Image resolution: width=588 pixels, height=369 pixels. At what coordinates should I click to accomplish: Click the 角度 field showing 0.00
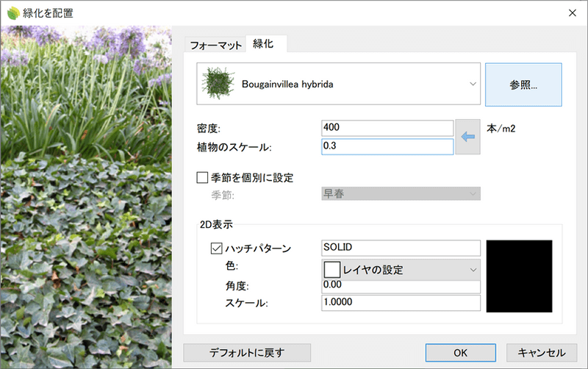pyautogui.click(x=401, y=286)
